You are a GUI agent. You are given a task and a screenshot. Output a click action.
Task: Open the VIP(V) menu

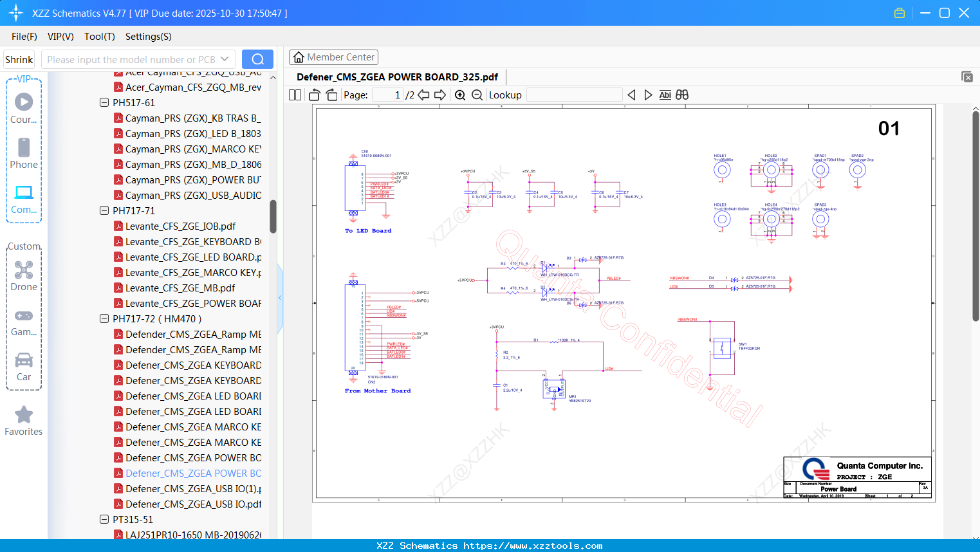(60, 37)
